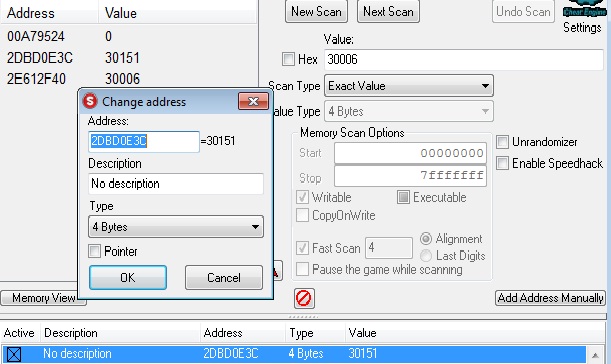611x364 pixels.
Task: Select the Alignment radio button
Action: pyautogui.click(x=426, y=239)
